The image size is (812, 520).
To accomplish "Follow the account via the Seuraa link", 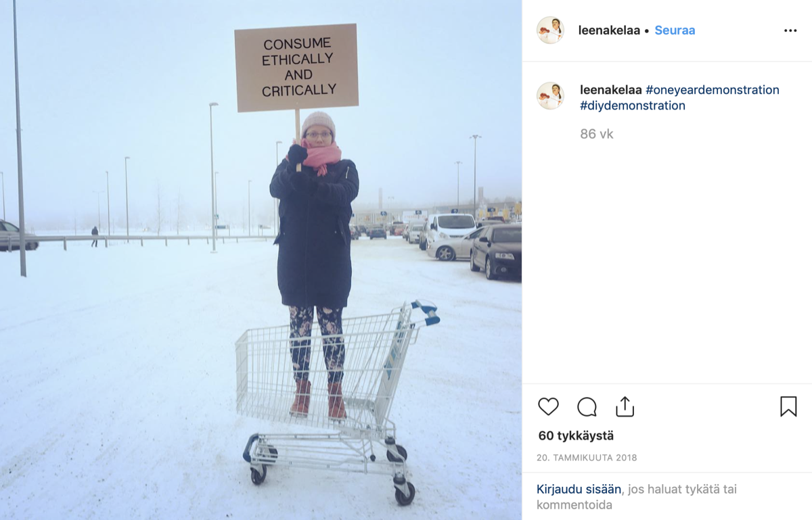I will [675, 30].
